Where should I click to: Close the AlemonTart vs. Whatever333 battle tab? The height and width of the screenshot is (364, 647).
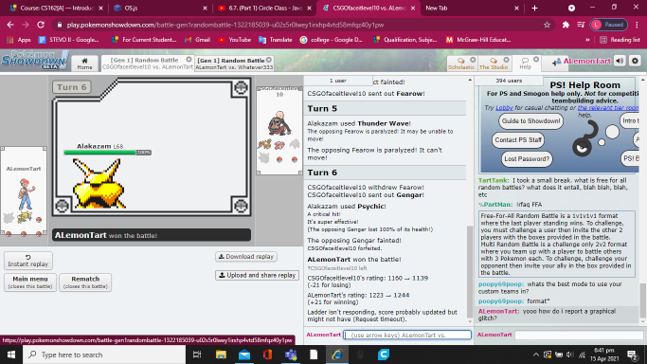coord(269,60)
